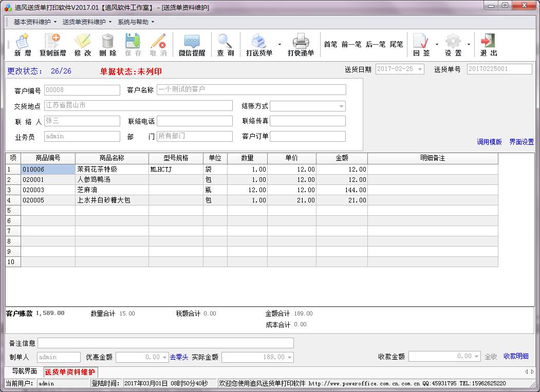
Task: Click the 21.00 unit price cell
Action: coord(292,200)
